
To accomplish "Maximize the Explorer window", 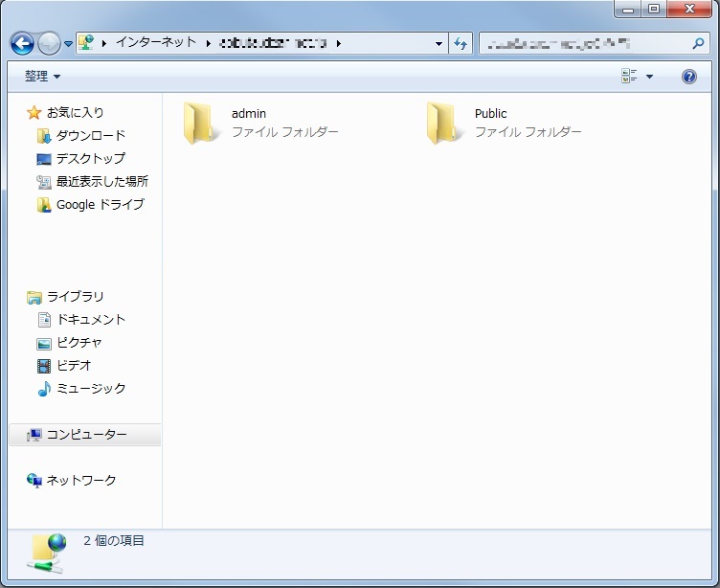I will pos(654,10).
